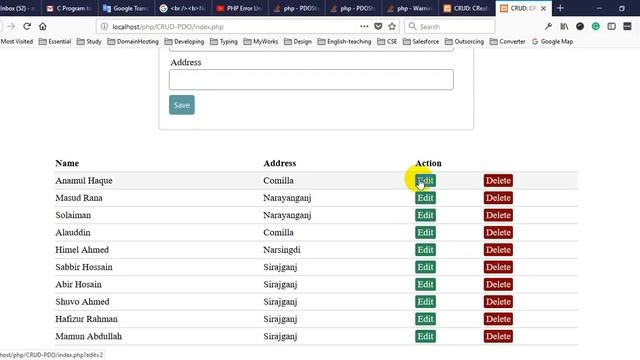
Task: Close the current CRUD tab
Action: 543,8
